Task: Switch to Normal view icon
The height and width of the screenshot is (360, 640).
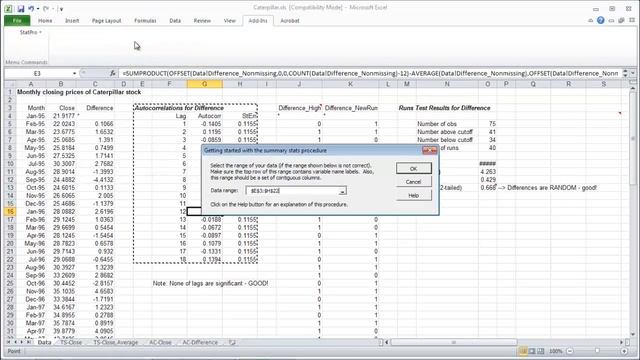Action: tap(523, 351)
